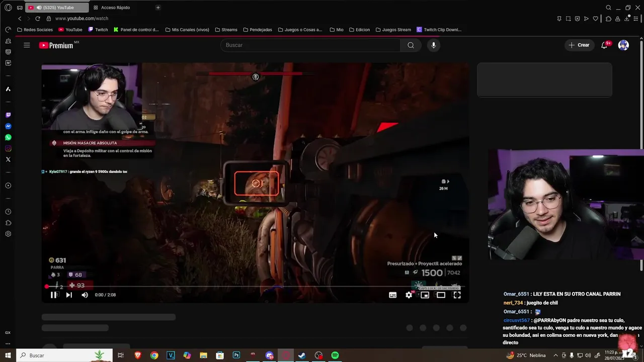Start voice search with microphone
The image size is (644, 362).
tap(434, 45)
